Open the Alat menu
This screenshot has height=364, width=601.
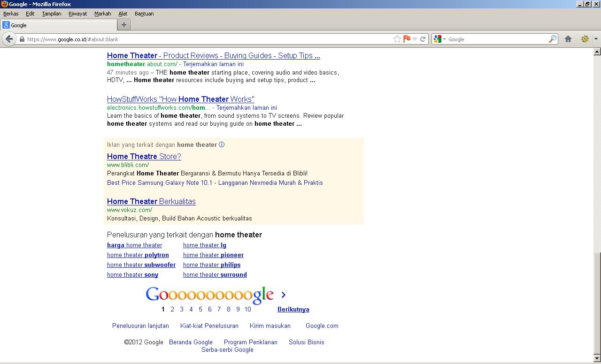(123, 14)
